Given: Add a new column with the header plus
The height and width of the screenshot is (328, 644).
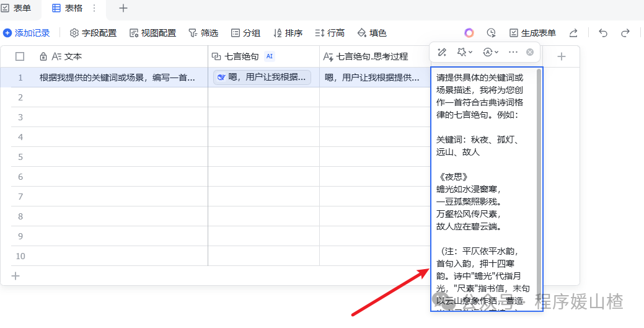Looking at the screenshot, I should (x=561, y=56).
